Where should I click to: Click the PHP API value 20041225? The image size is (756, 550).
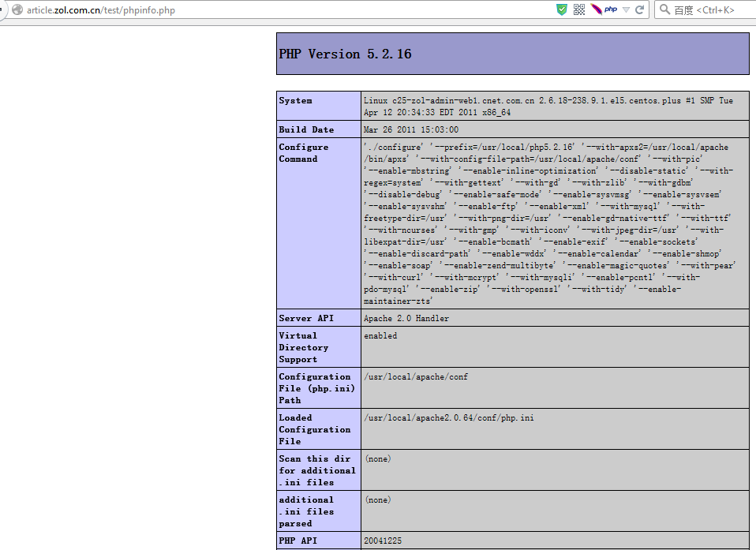pos(383,541)
